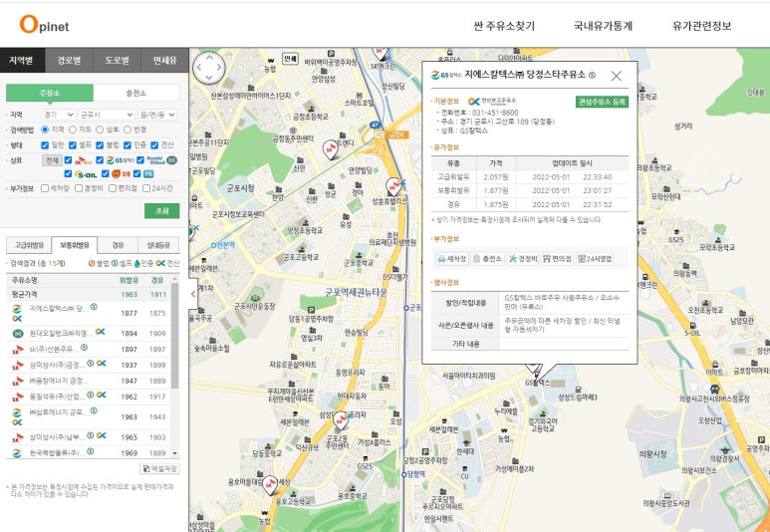770x532 pixels.
Task: Uncheck the 일반 type checkbox
Action: pyautogui.click(x=45, y=145)
